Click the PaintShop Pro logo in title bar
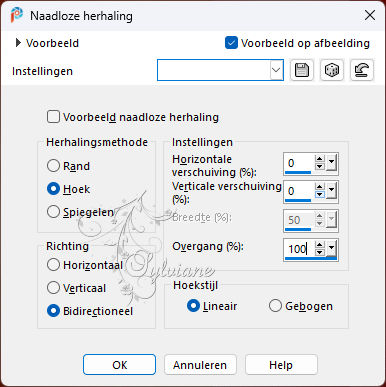 (16, 15)
